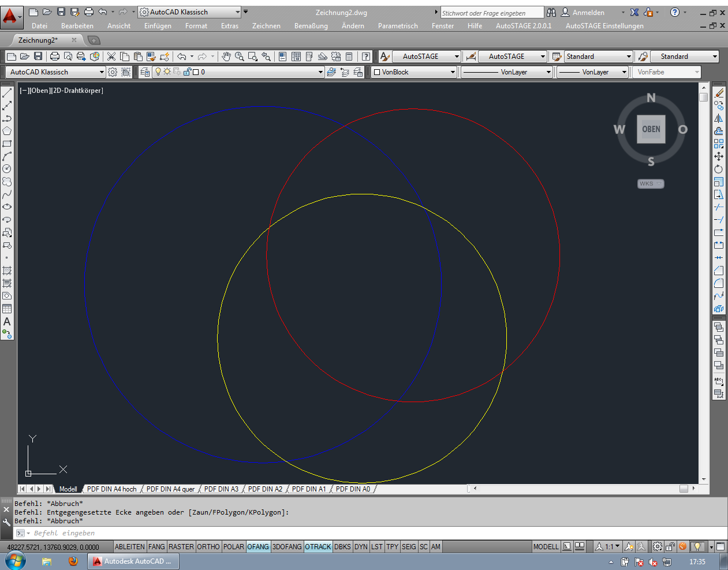Viewport: 728px width, 570px height.
Task: Click the WKS button under the compass
Action: (x=651, y=183)
